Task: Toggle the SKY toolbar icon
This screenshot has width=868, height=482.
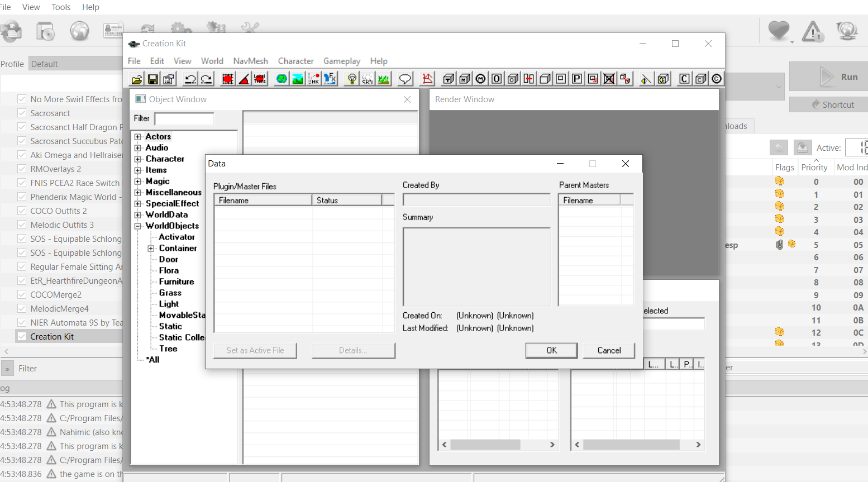Action: coord(368,79)
